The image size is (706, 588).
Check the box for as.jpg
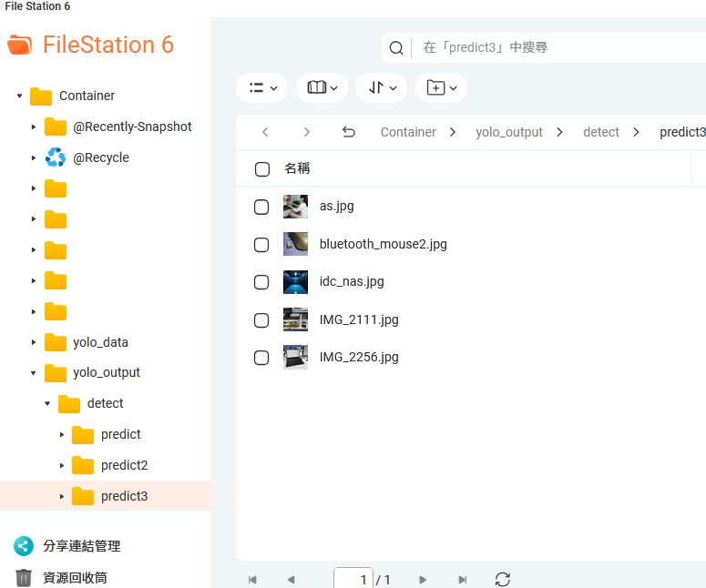pos(261,207)
